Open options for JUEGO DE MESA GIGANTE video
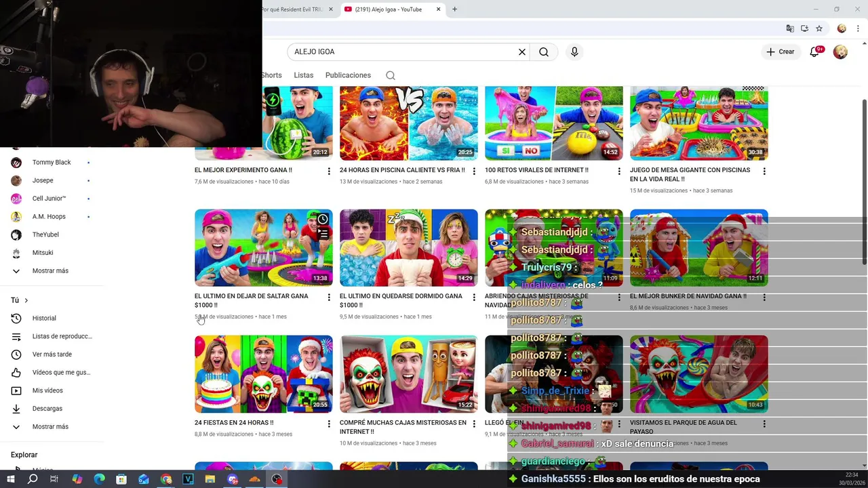 point(764,171)
